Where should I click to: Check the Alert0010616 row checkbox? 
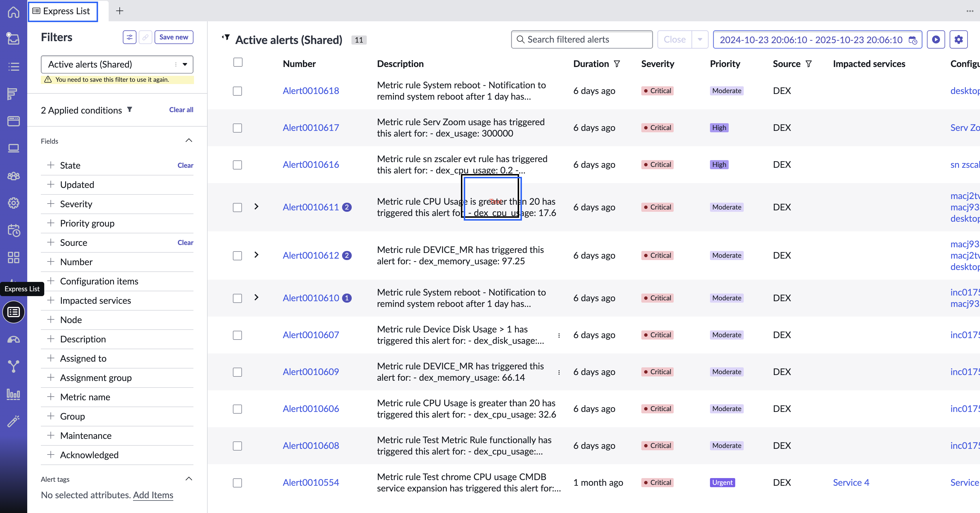point(237,165)
